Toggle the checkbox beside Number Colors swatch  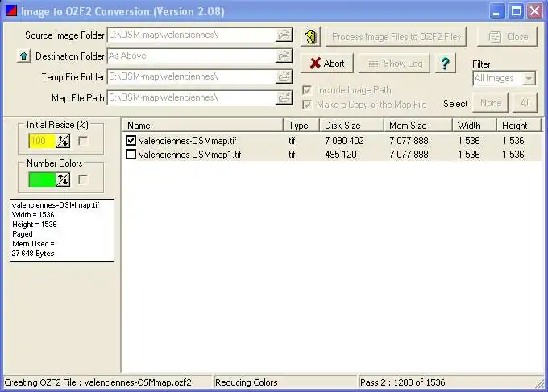click(83, 179)
